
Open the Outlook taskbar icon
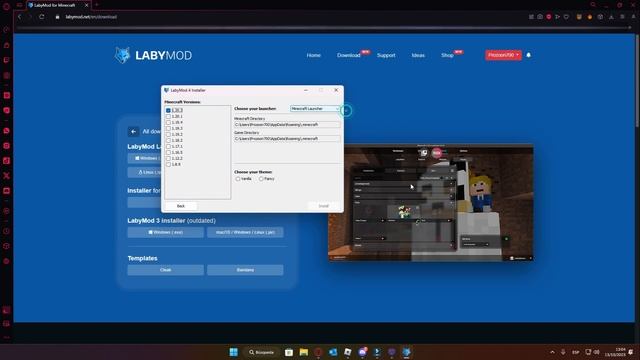[x=333, y=352]
